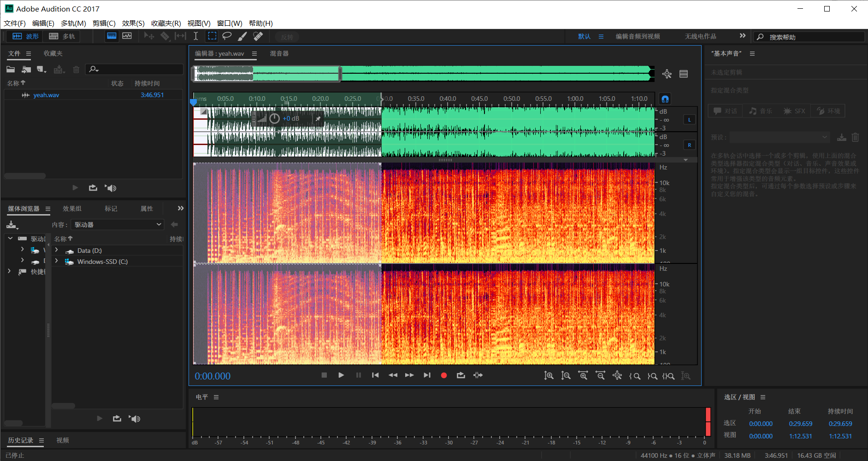Image resolution: width=868 pixels, height=461 pixels.
Task: Expand the Data (D:) drive
Action: point(57,251)
